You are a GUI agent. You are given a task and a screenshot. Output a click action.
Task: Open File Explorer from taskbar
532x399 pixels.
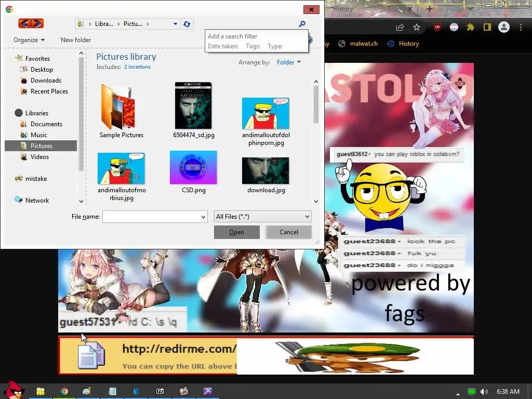(x=41, y=391)
